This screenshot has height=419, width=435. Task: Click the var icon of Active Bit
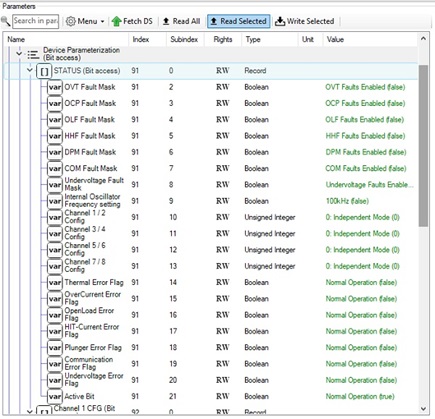pos(55,397)
